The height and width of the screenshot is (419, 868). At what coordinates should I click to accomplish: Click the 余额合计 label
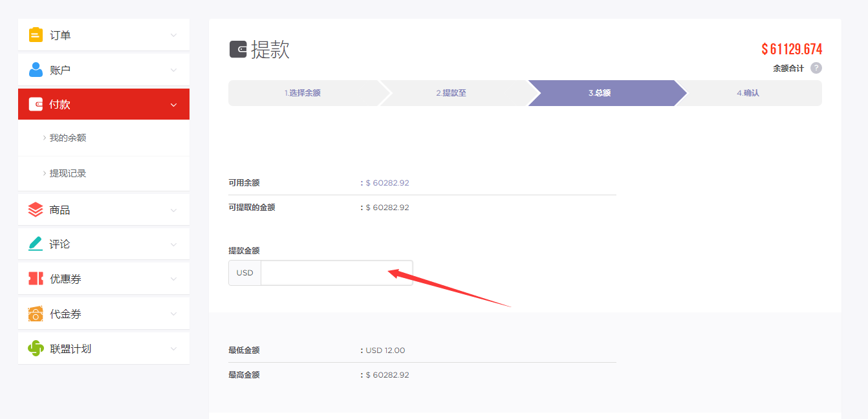788,68
